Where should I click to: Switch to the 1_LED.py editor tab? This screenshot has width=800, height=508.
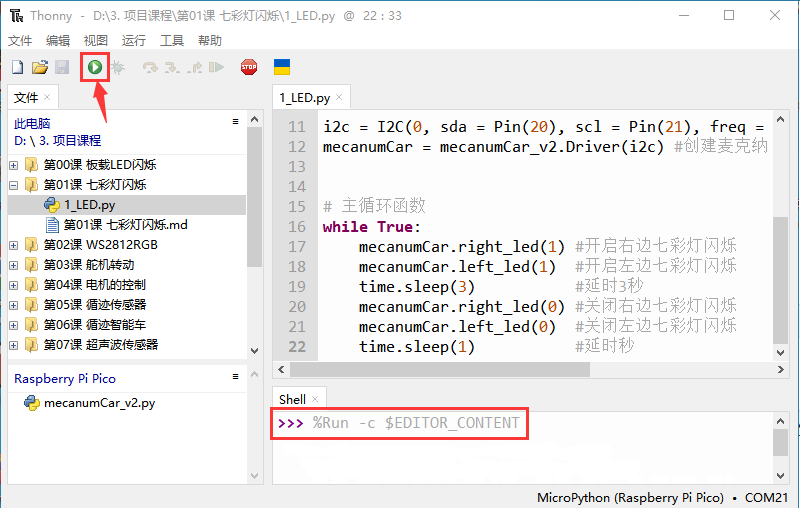pyautogui.click(x=305, y=97)
